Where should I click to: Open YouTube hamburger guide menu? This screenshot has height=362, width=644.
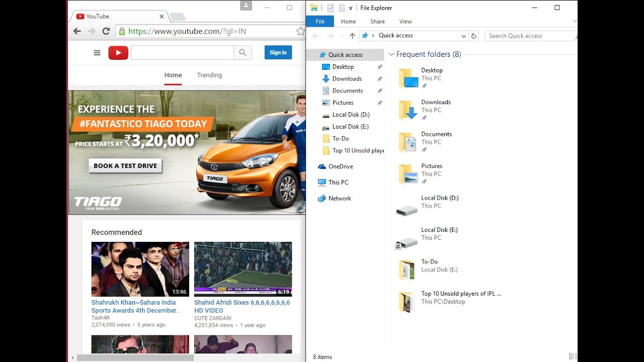click(x=97, y=52)
